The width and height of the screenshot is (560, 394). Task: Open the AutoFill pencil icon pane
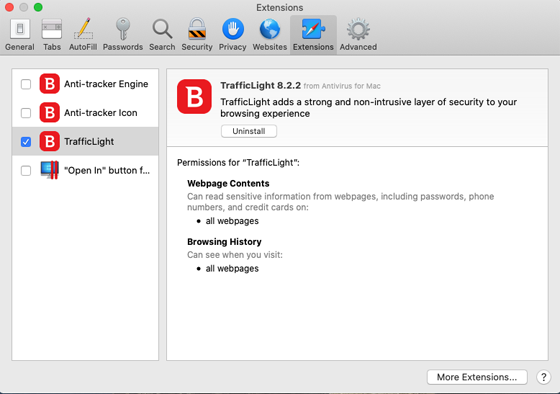[83, 35]
